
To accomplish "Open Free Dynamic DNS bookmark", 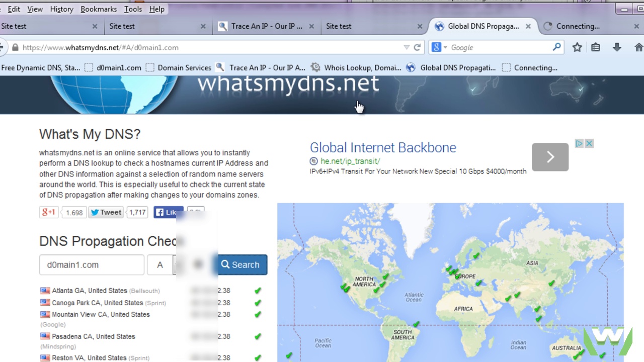I will click(40, 67).
